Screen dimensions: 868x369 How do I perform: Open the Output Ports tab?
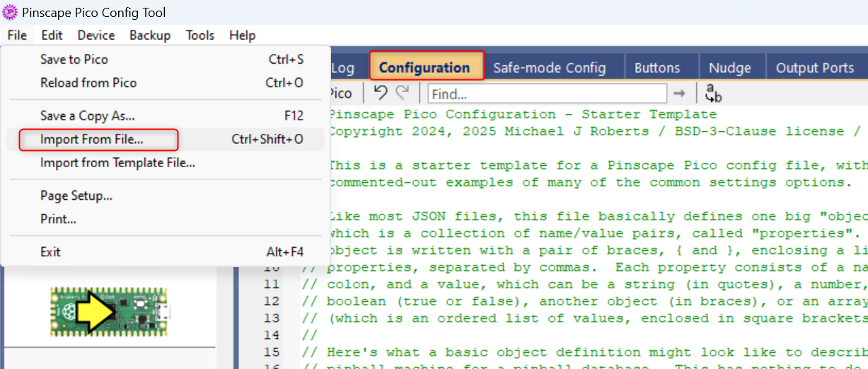click(815, 68)
